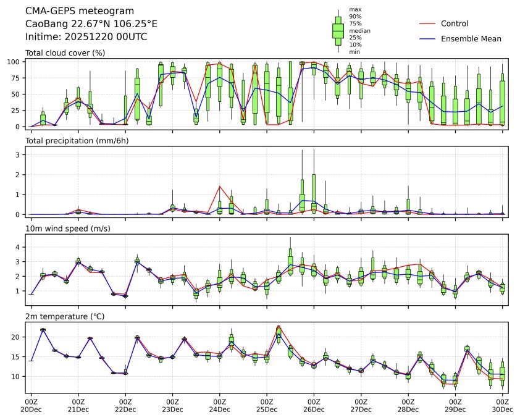Click the 00Z 27Dec x-axis date label

[x=361, y=405]
